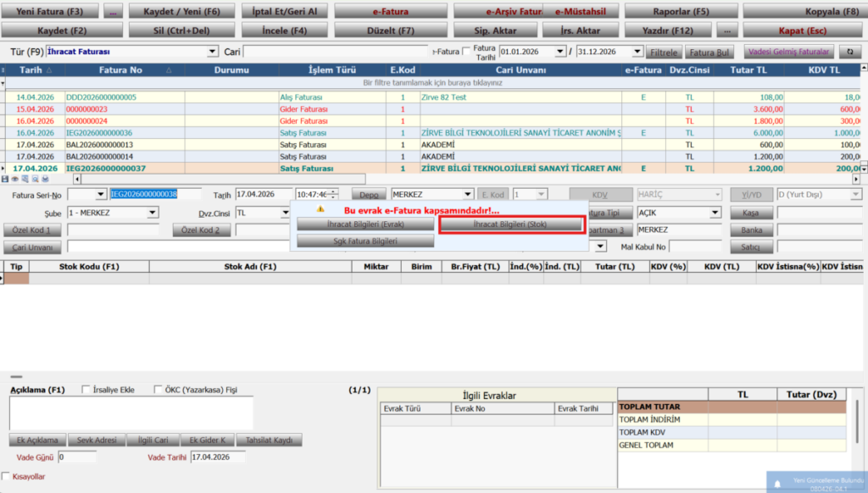Open İhracat Bilgileri (Stok)
Screen dimensions: 868x493
(x=510, y=224)
